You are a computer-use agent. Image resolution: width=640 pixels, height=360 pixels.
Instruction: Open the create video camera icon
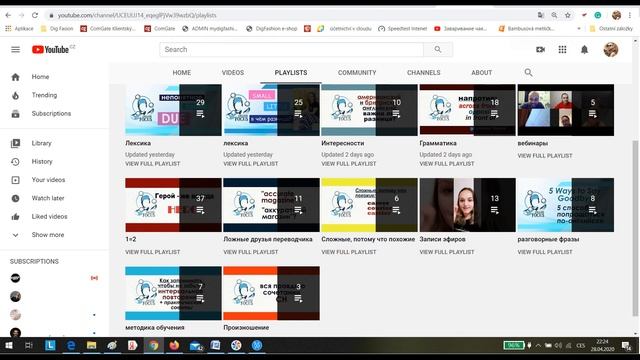click(x=540, y=49)
